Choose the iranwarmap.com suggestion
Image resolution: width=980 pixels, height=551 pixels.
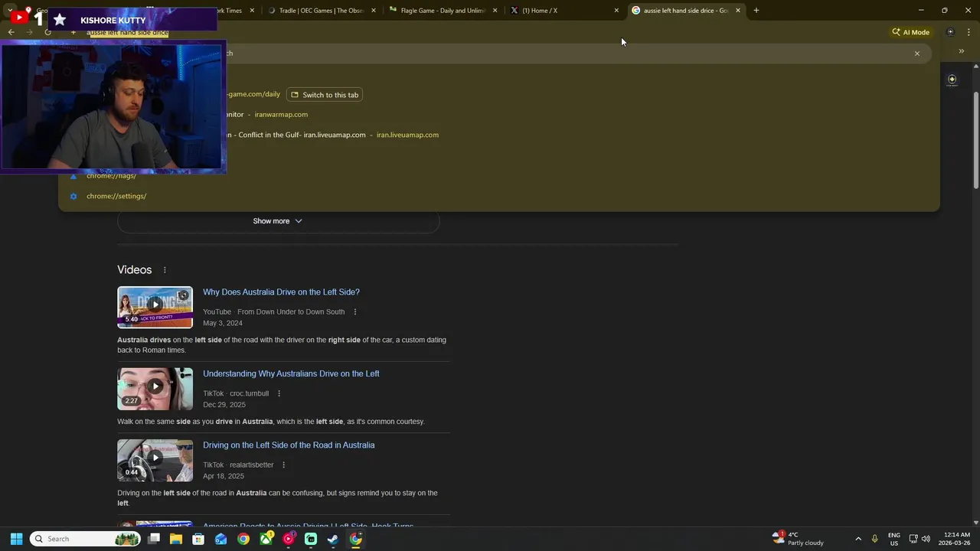(281, 115)
